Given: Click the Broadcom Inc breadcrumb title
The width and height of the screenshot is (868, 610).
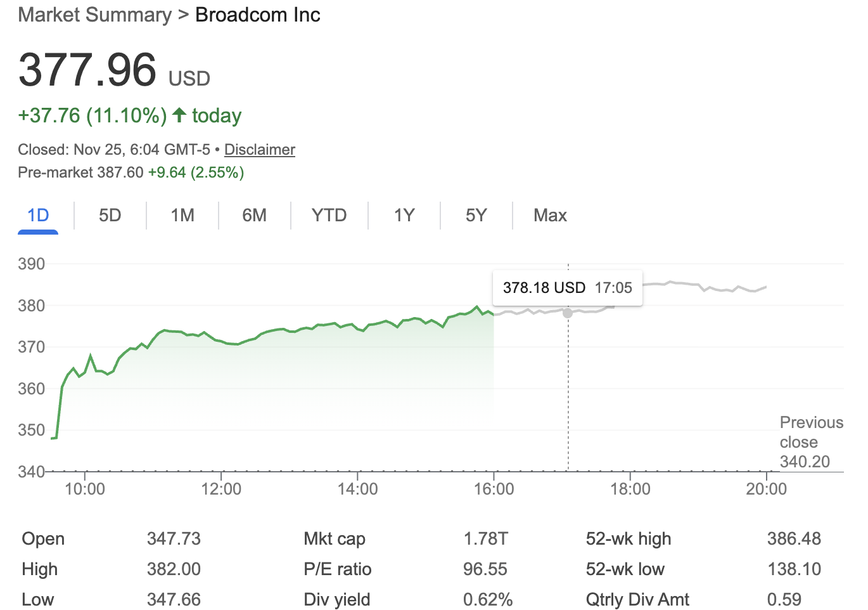Looking at the screenshot, I should click(258, 15).
